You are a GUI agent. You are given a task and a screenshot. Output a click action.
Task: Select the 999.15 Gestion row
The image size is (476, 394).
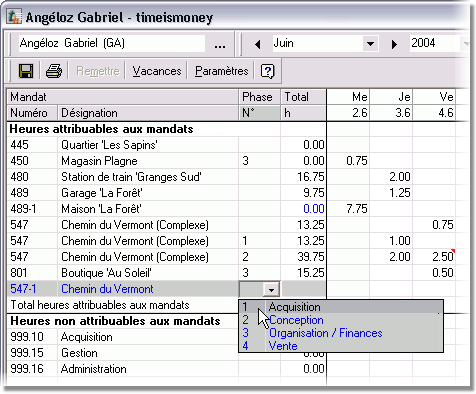(x=123, y=353)
